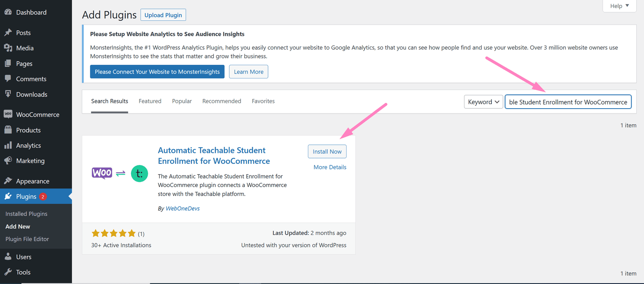Click the WooCommerce sidebar icon
The image size is (644, 284).
point(8,114)
